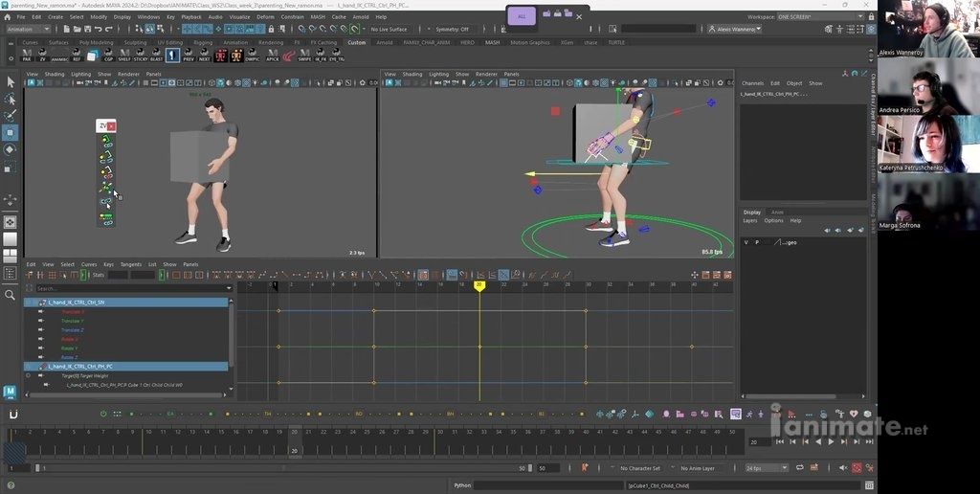Switch to the Rigging shelf tab
The image size is (980, 494).
click(203, 42)
